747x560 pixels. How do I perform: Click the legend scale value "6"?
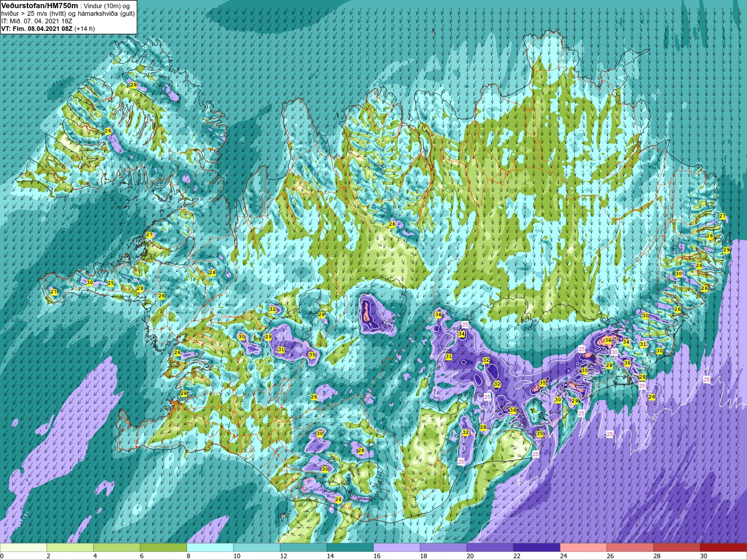(142, 556)
